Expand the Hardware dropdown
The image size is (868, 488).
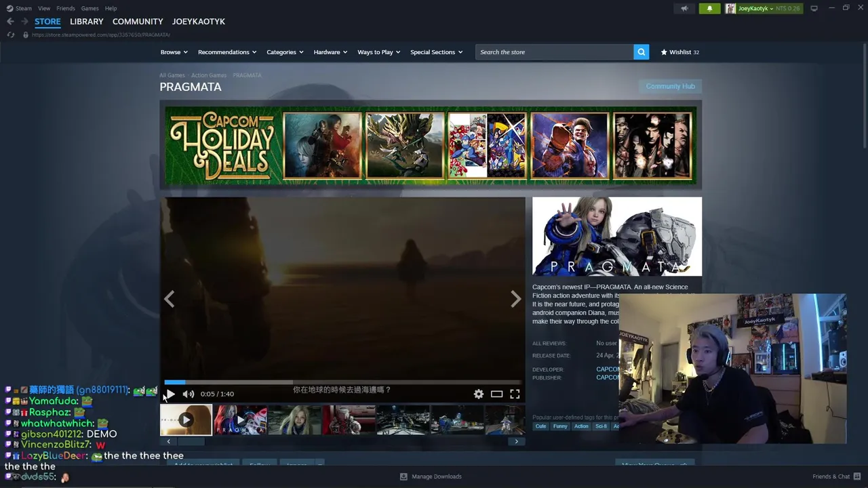point(330,52)
